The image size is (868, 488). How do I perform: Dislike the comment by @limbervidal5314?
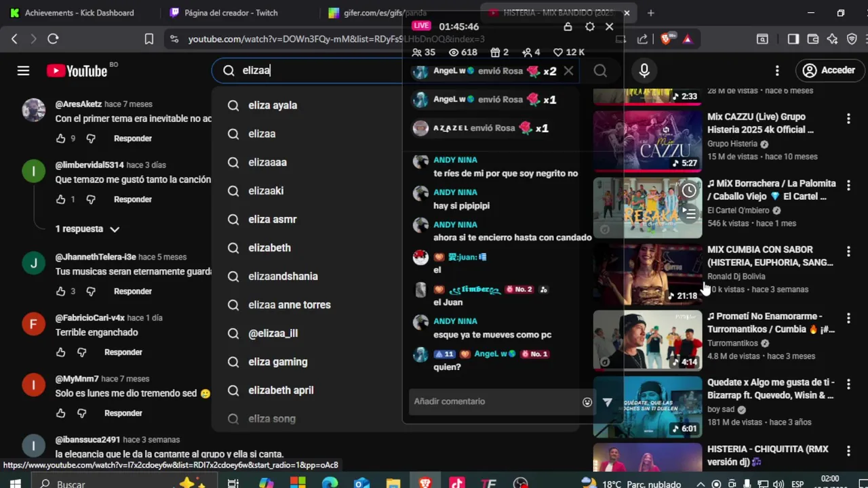pos(91,199)
